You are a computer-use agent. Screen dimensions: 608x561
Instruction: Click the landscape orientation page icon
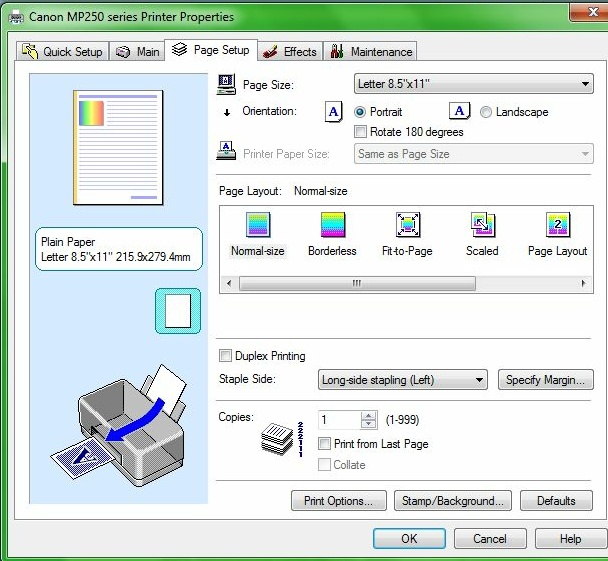click(x=459, y=111)
